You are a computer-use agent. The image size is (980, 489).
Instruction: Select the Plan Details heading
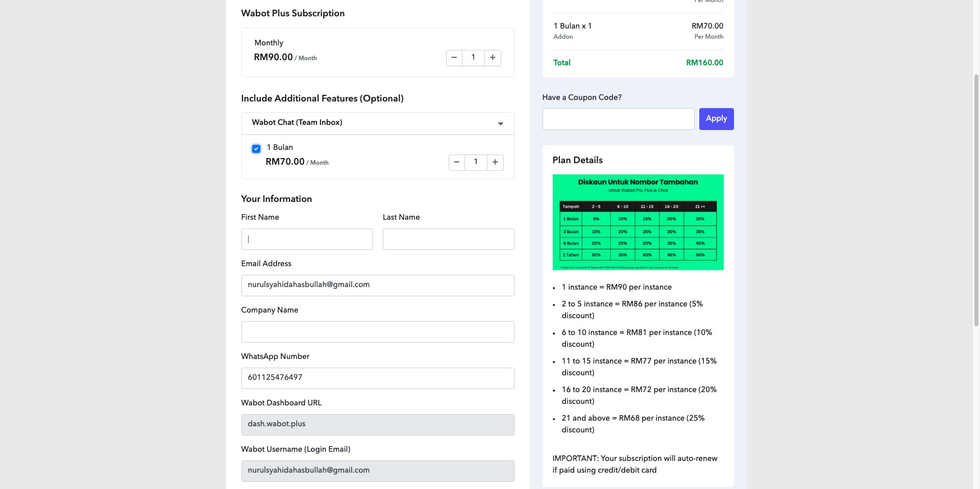point(577,160)
